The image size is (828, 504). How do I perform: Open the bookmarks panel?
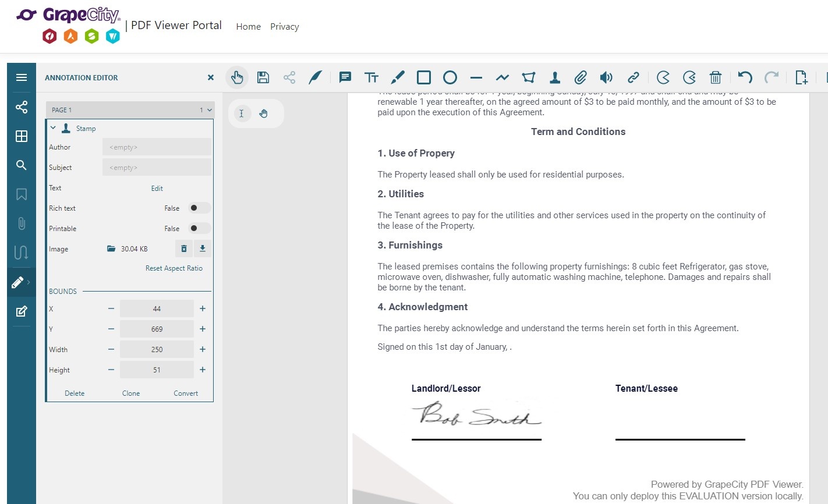[x=22, y=194]
